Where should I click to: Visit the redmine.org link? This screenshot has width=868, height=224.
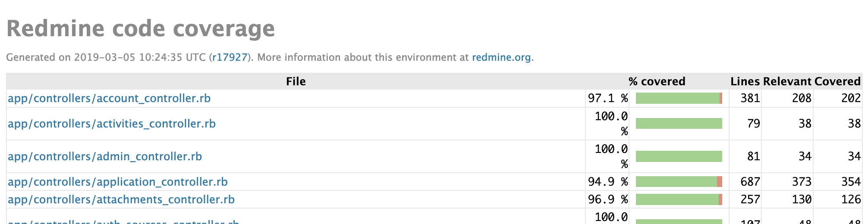pyautogui.click(x=501, y=57)
